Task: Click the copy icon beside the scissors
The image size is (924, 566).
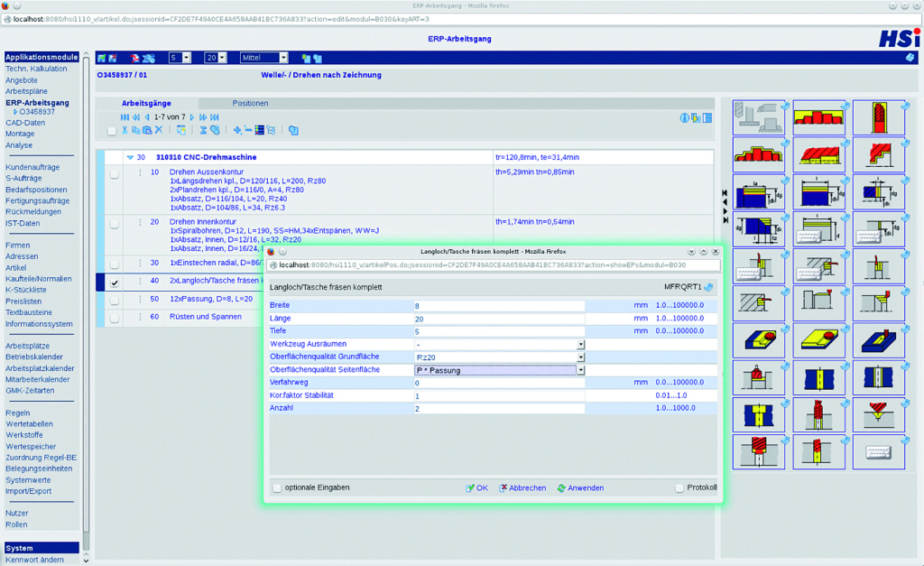Action: click(135, 130)
